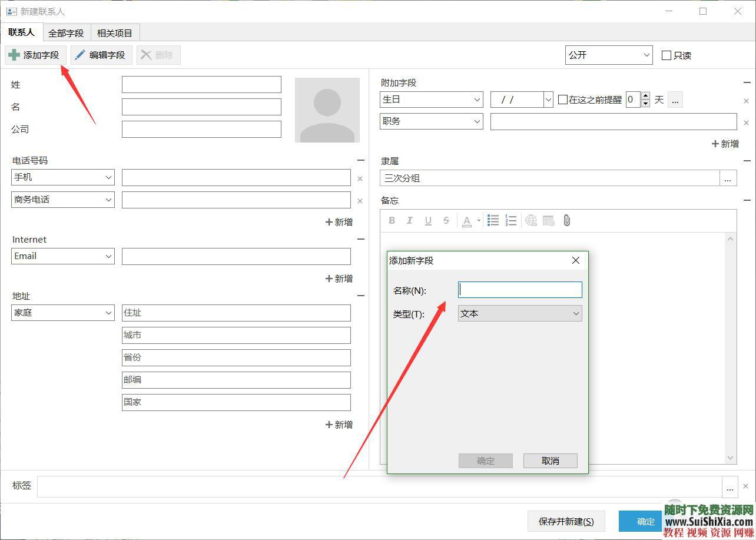This screenshot has width=756, height=540.
Task: Check the 在这之前提醒 reminder checkbox
Action: click(x=563, y=100)
